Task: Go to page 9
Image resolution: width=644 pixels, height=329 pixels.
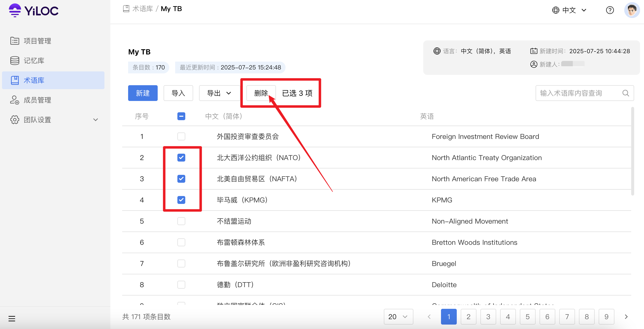Action: pos(607,317)
